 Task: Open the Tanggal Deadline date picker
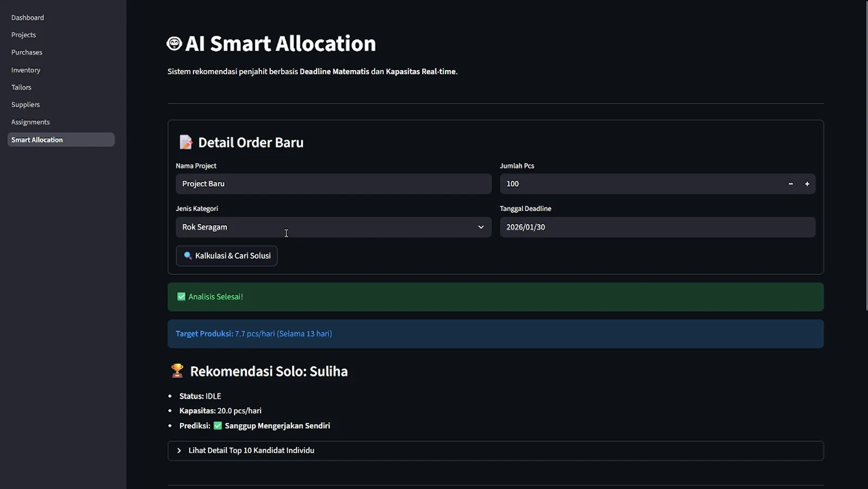[658, 227]
